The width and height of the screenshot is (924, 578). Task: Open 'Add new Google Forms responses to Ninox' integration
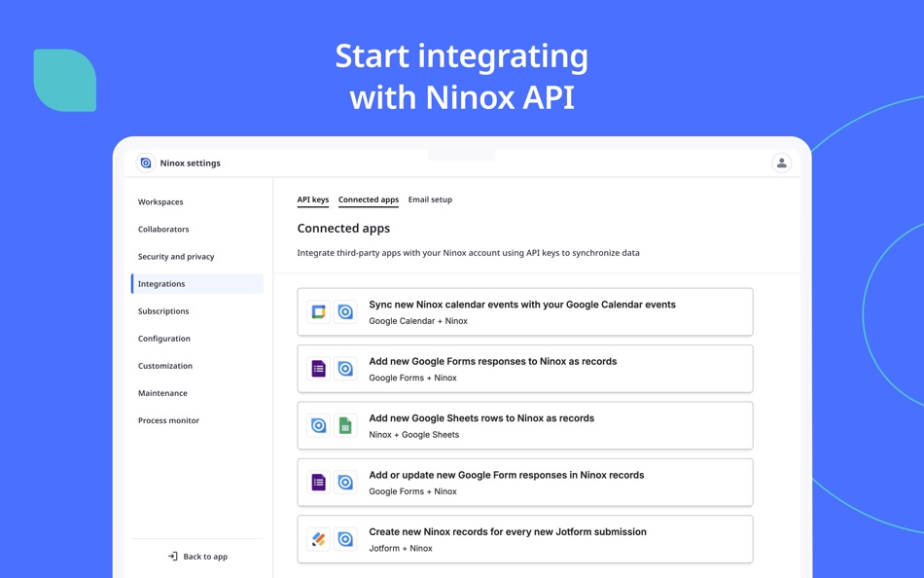click(x=525, y=369)
